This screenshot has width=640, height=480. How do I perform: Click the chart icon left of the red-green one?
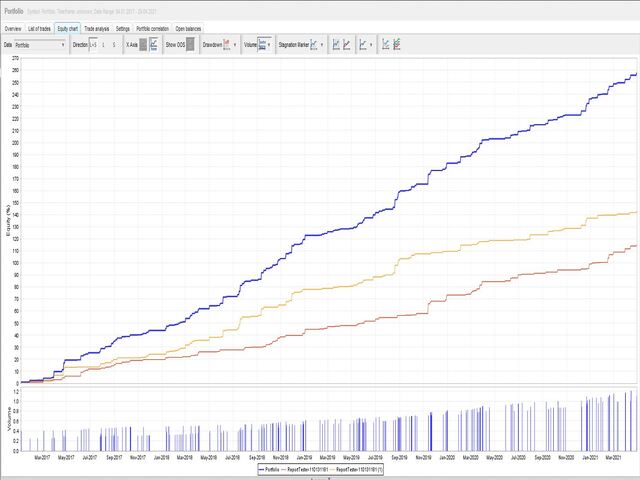pos(386,44)
